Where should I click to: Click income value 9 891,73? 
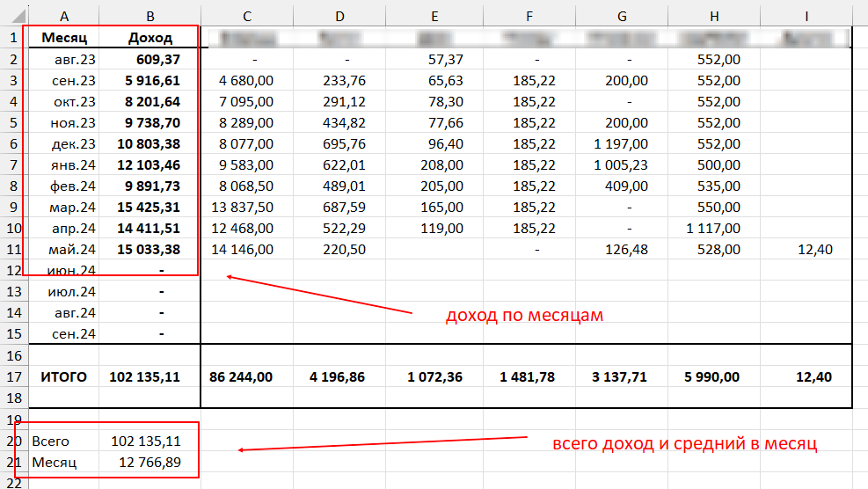click(x=150, y=186)
